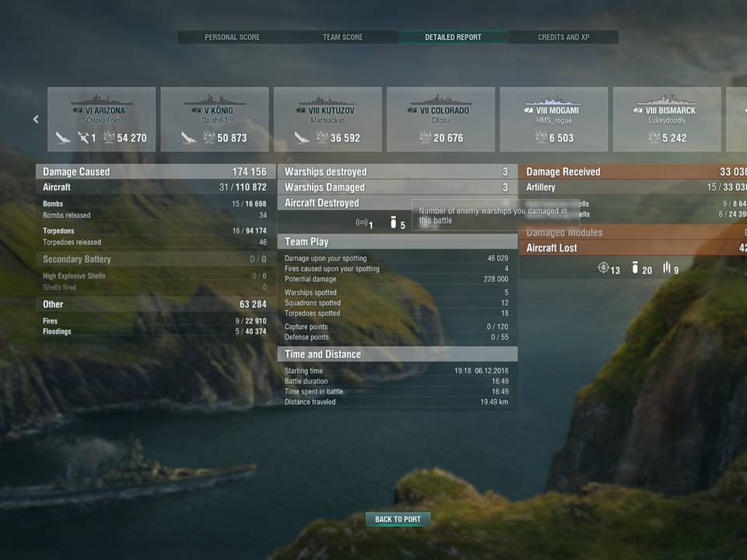Click the Damage Caused header

[156, 171]
